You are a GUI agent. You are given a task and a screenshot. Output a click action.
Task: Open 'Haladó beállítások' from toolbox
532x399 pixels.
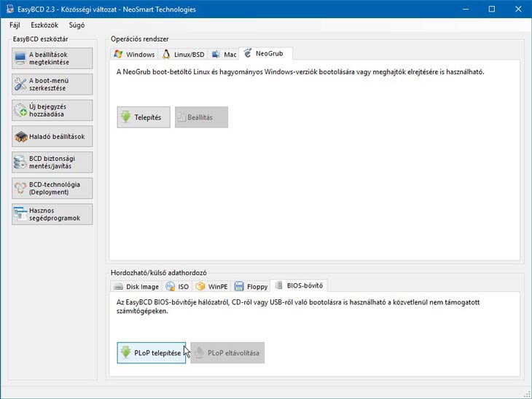pyautogui.click(x=52, y=136)
